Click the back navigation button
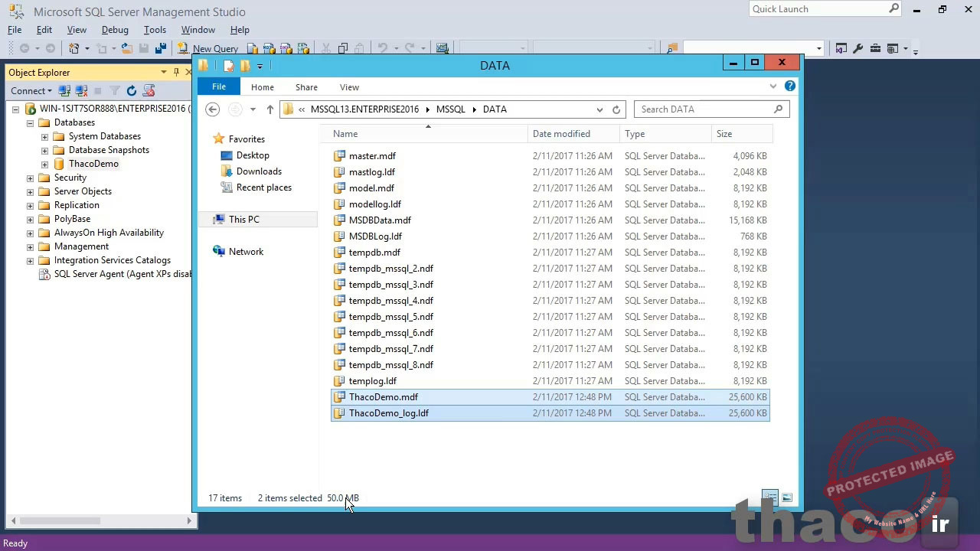Image resolution: width=980 pixels, height=551 pixels. pyautogui.click(x=212, y=109)
